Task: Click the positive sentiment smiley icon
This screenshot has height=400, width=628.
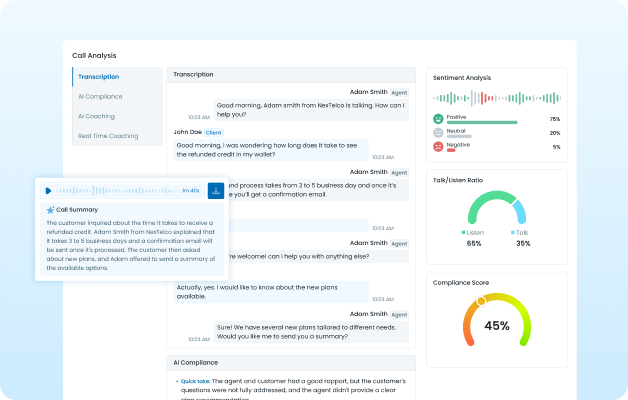Action: pos(438,119)
